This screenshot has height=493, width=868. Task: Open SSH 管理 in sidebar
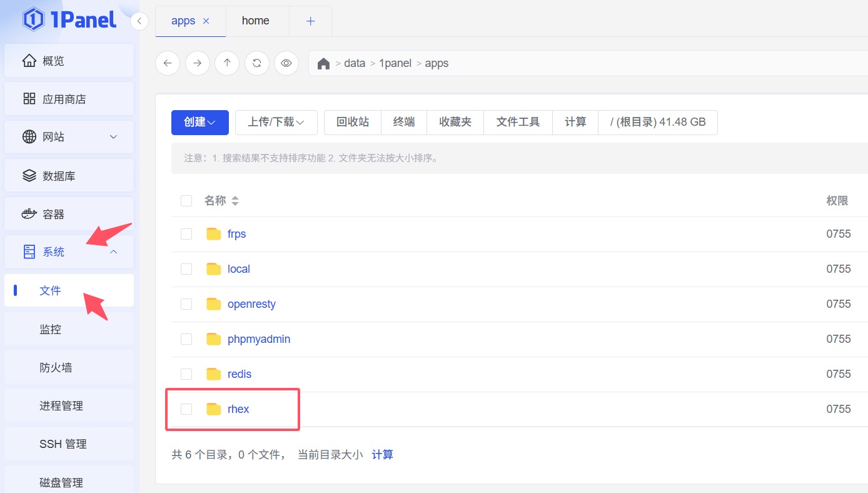69,444
